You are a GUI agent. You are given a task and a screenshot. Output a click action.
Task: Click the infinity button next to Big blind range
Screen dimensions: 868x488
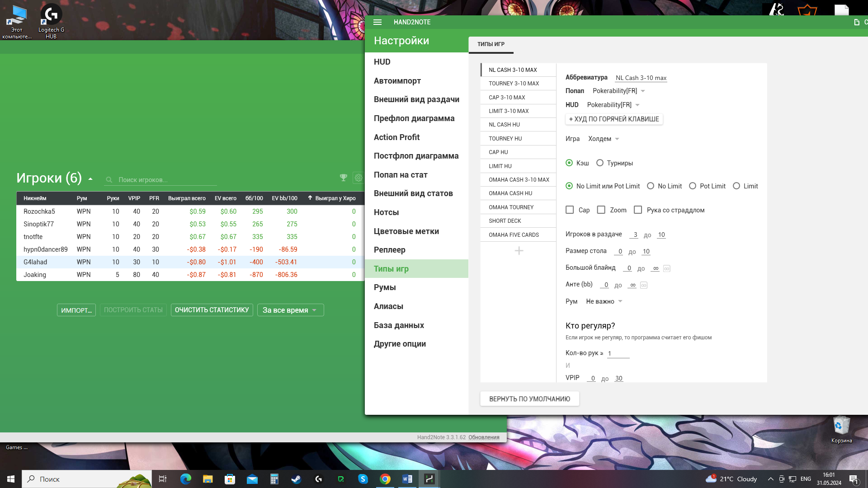667,268
